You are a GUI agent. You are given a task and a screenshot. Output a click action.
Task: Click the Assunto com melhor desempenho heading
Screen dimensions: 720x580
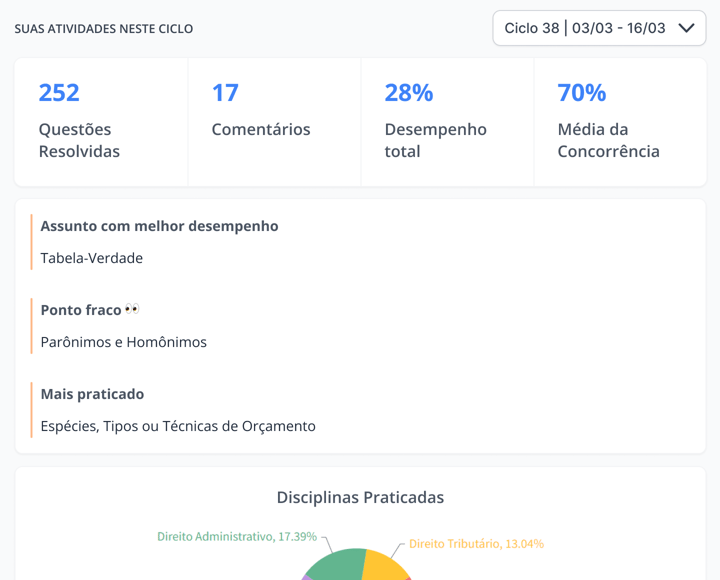click(x=159, y=226)
